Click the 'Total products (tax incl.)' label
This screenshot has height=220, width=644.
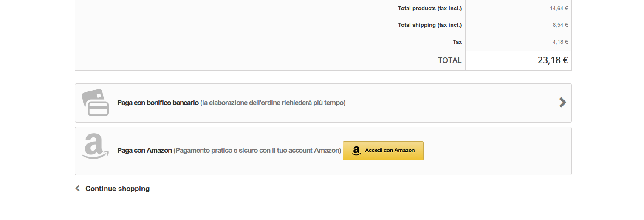(x=429, y=9)
